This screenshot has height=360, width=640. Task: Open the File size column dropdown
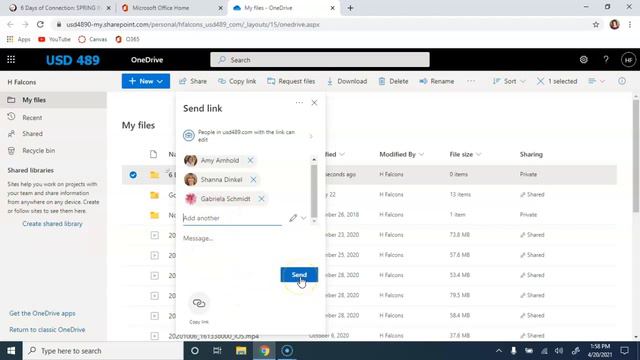[465, 154]
